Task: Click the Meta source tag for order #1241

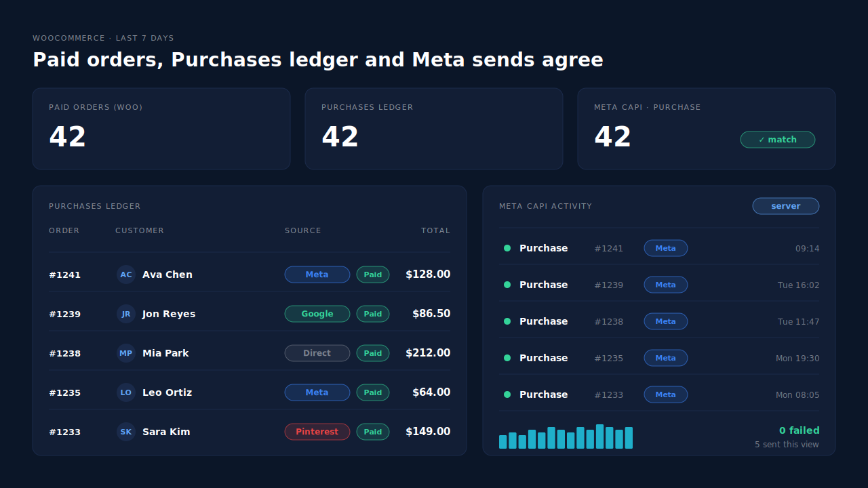Action: click(317, 274)
